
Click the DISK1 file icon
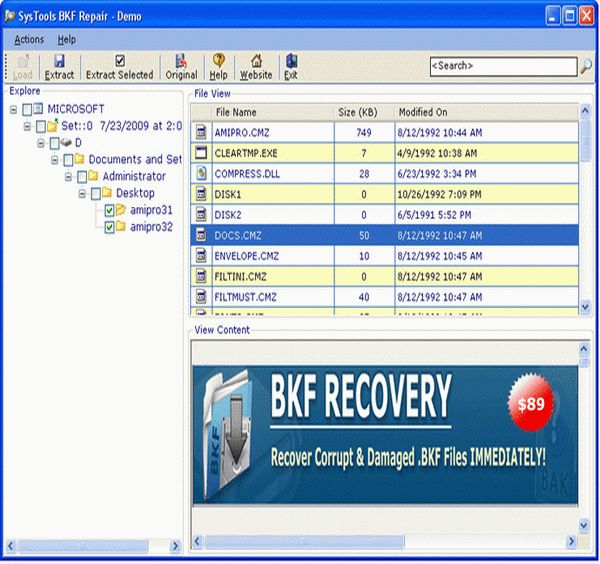coord(201,194)
